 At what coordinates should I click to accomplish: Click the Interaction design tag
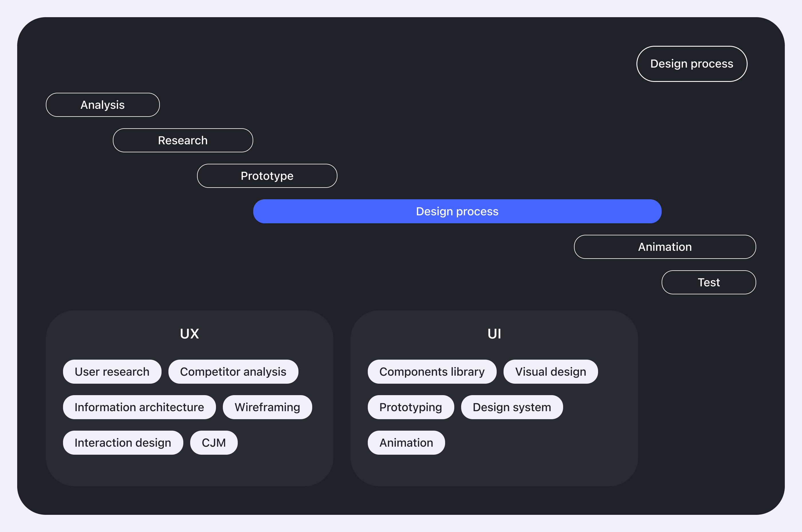point(123,443)
